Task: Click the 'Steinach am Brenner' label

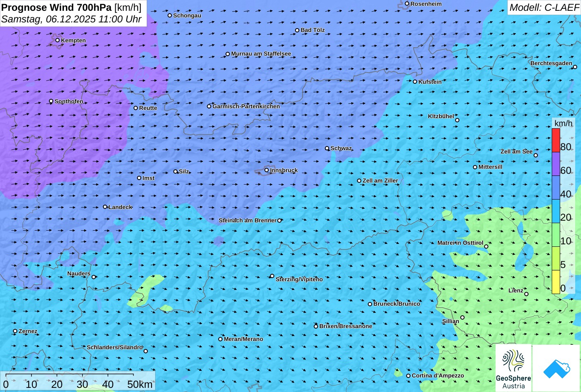Action: coord(248,220)
